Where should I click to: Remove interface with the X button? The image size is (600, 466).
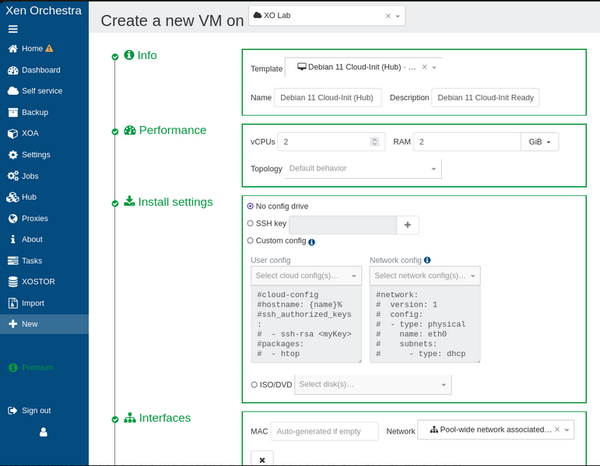(x=261, y=459)
